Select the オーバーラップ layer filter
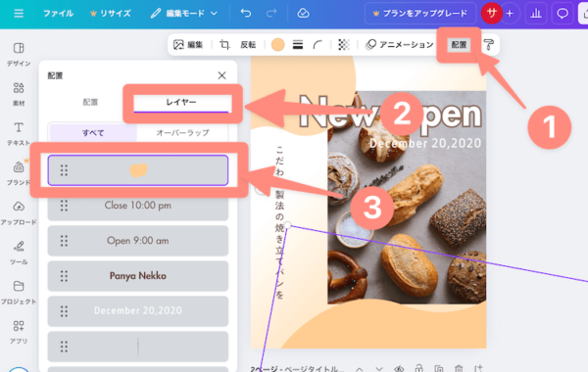Viewport: 588px width, 372px height. coord(182,132)
